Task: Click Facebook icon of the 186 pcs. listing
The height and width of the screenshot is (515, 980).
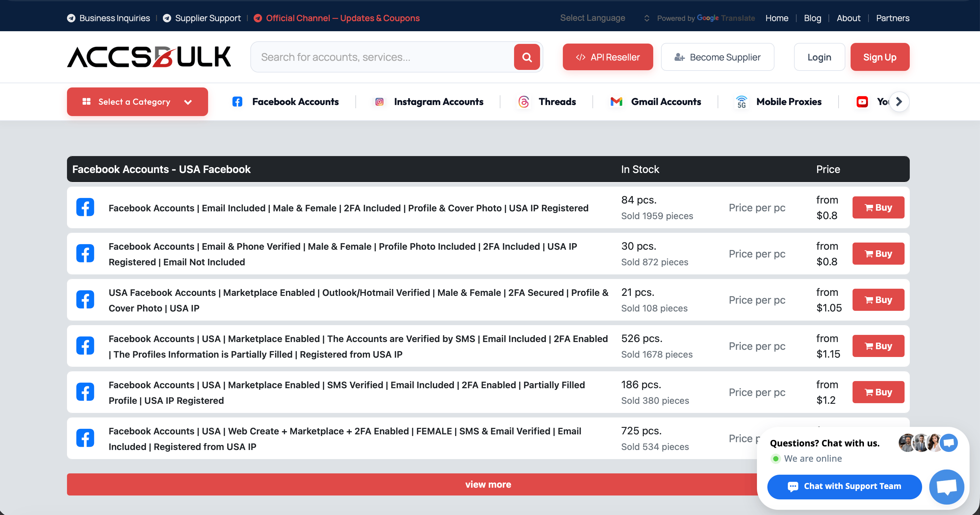Action: point(85,392)
